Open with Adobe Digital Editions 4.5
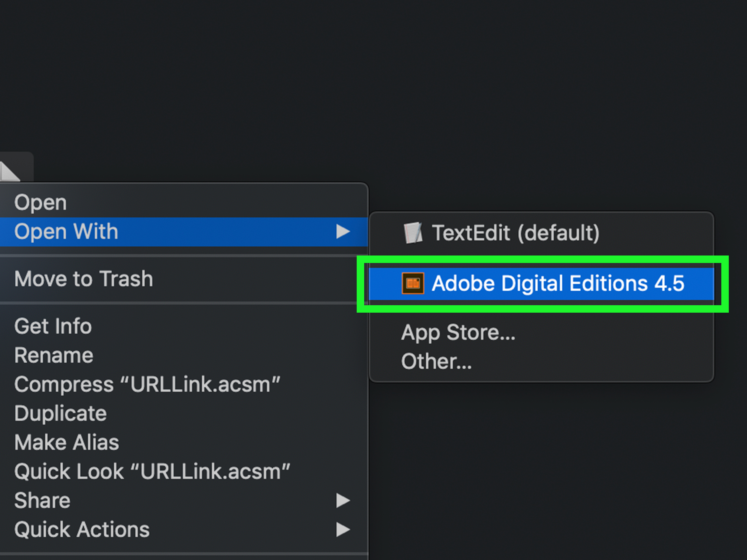The image size is (747, 560). pyautogui.click(x=542, y=283)
